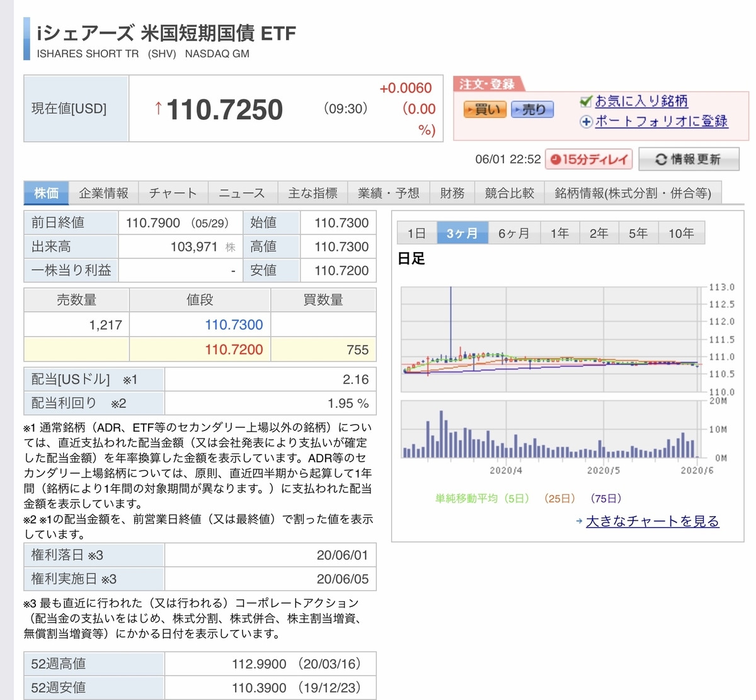Click the daily price candlestick chart
The width and height of the screenshot is (756, 700).
coord(552,339)
